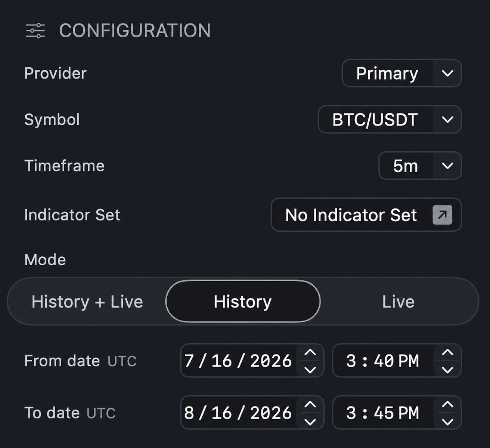Screen dimensions: 490x448
Task: Open indicator set arrow icon
Action: (442, 215)
